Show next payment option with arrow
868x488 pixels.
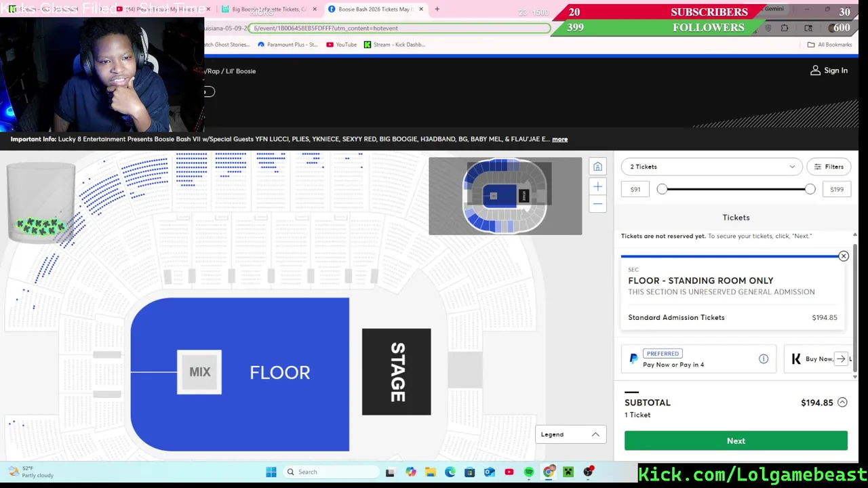coord(842,359)
